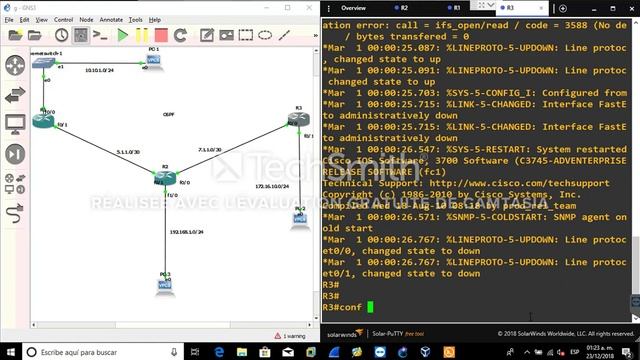The height and width of the screenshot is (360, 640).
Task: Click the OSPF label on the canvas
Action: (x=169, y=115)
